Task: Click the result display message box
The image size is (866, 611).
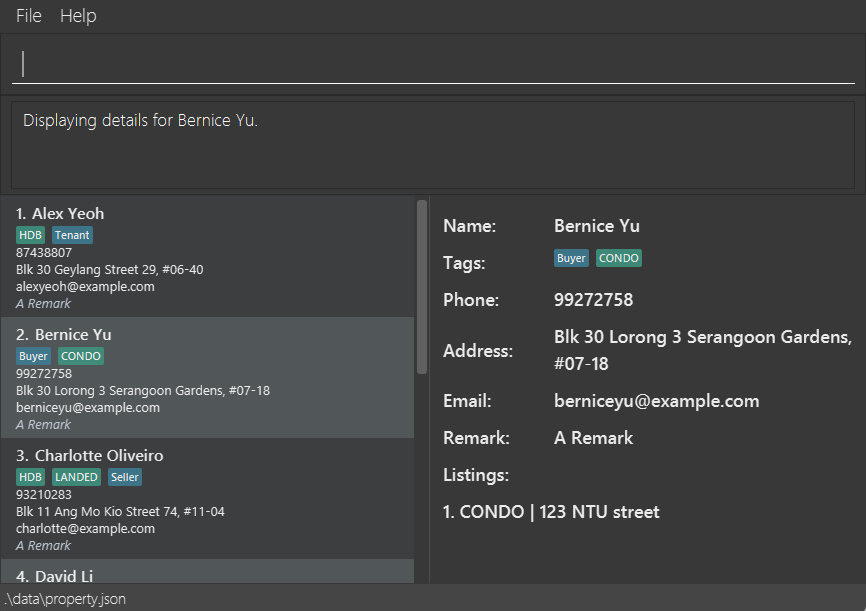Action: (432, 144)
